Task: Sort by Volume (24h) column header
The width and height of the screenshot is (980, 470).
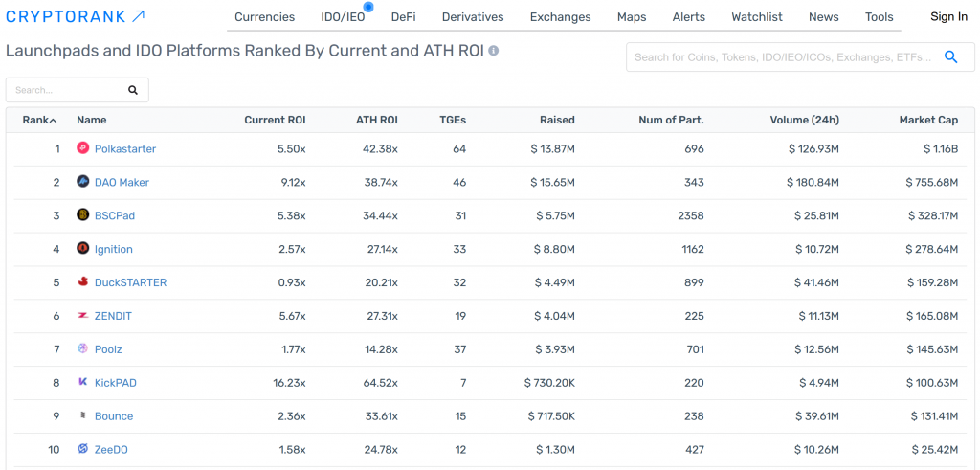Action: [804, 120]
